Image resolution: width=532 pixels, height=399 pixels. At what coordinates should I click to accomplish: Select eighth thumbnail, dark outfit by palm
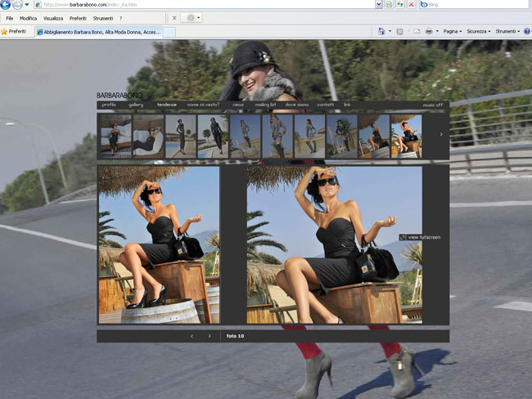click(x=341, y=137)
